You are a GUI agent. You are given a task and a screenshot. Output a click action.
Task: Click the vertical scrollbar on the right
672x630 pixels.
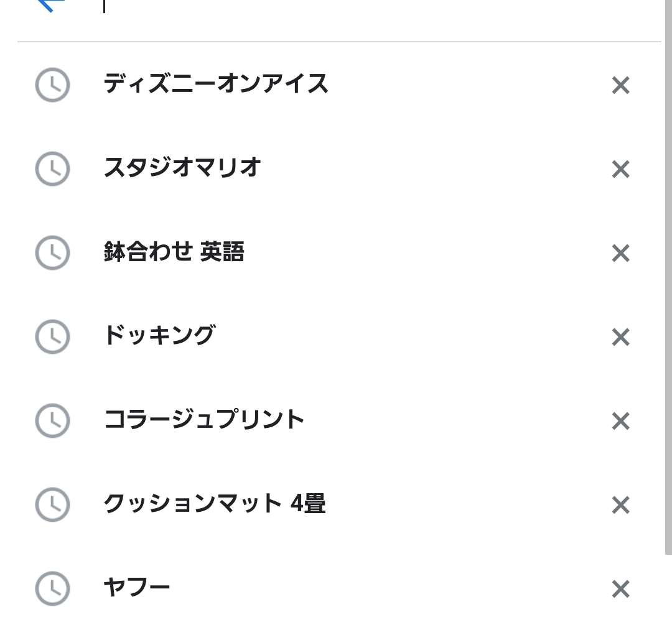pos(668,277)
